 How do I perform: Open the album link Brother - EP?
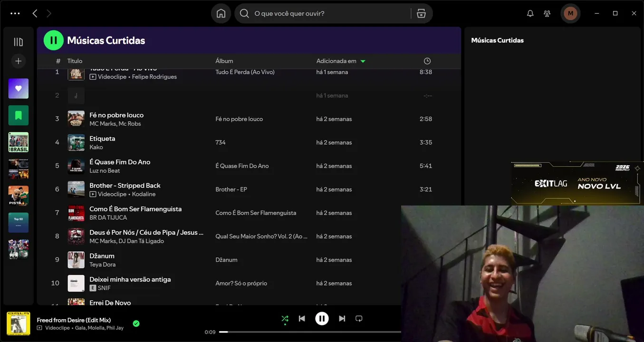click(231, 190)
